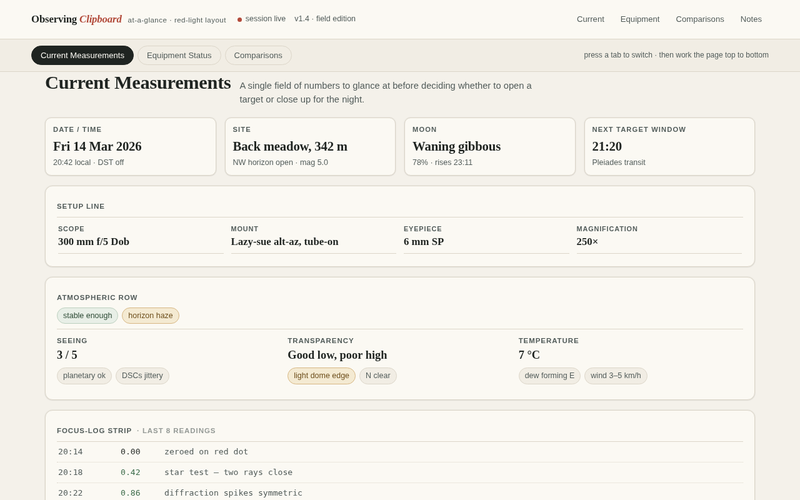Open the Equipment nav link
Image resolution: width=800 pixels, height=500 pixels.
pyautogui.click(x=640, y=19)
